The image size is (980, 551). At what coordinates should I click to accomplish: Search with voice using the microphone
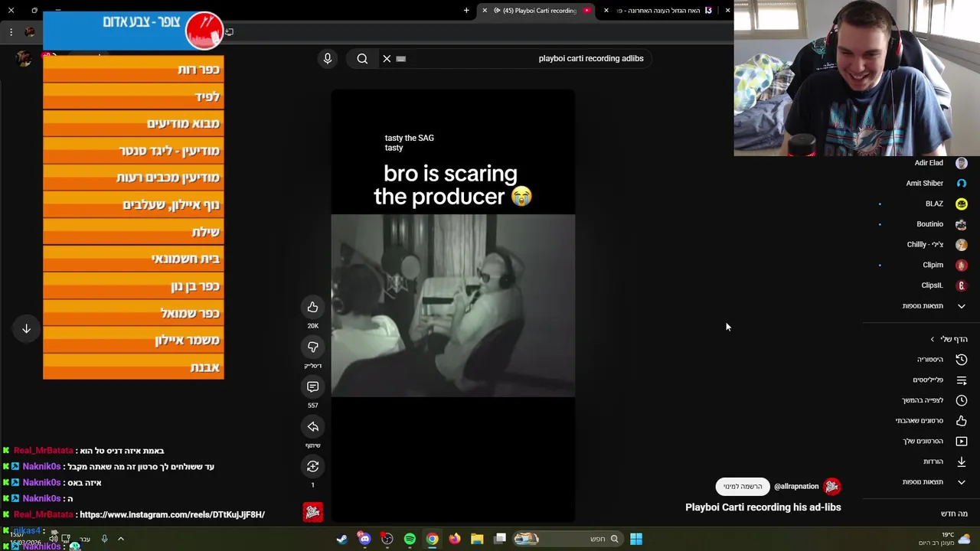click(328, 58)
